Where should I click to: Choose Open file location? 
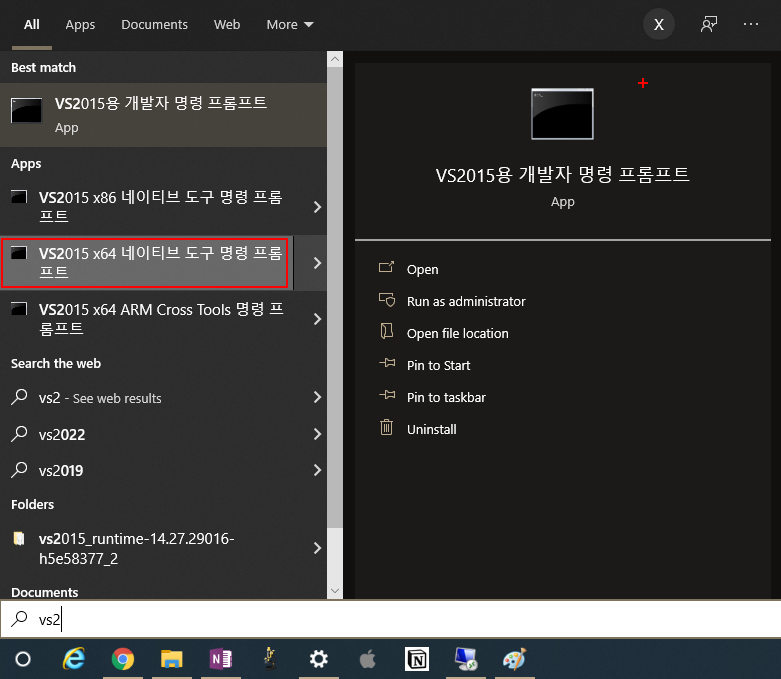coord(457,333)
